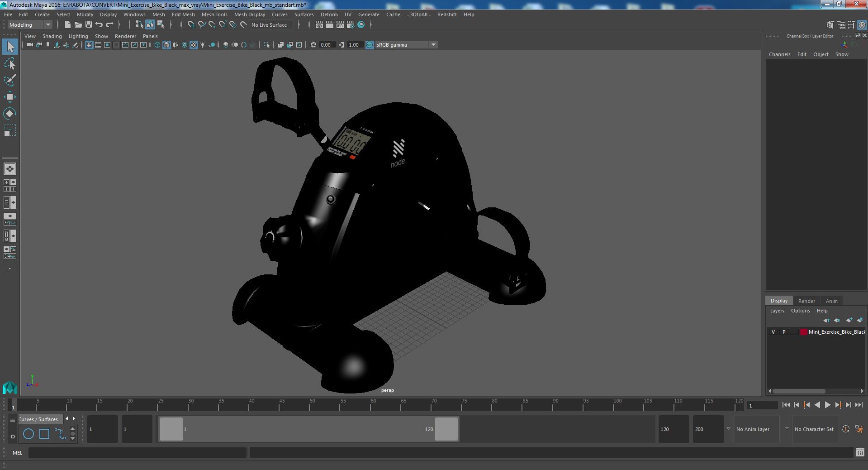Click the circle NURBS curve shelf icon
The height and width of the screenshot is (470, 868).
pyautogui.click(x=28, y=434)
